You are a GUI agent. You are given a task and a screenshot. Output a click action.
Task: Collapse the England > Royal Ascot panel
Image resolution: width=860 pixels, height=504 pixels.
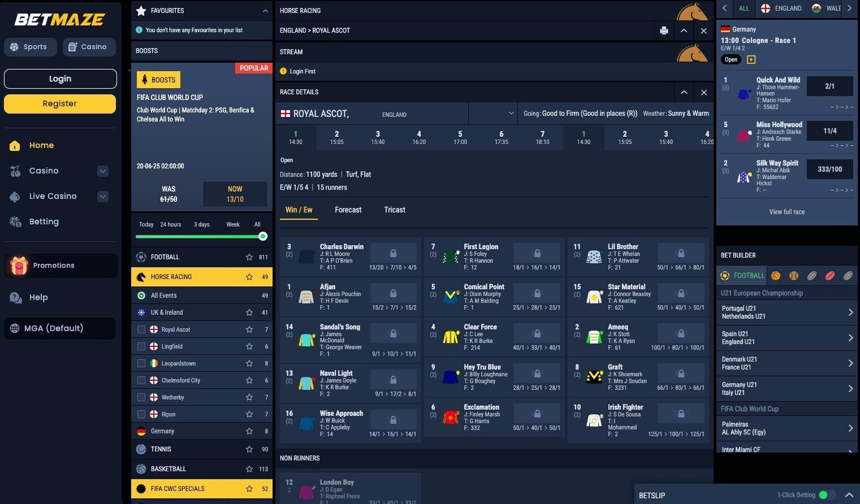[684, 31]
